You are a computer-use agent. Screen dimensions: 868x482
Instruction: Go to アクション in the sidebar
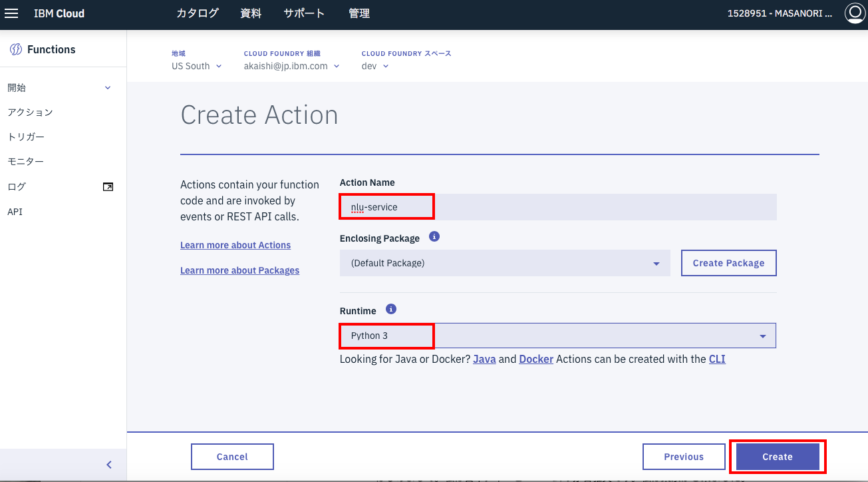point(30,113)
